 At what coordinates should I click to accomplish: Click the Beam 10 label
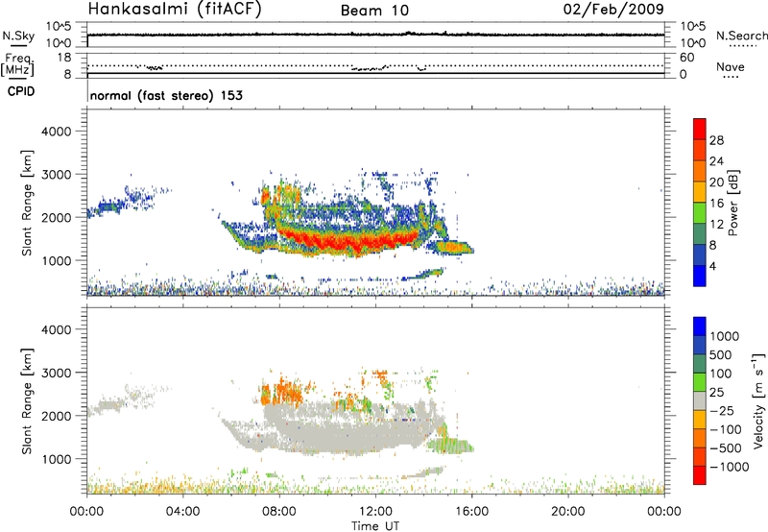tap(374, 11)
